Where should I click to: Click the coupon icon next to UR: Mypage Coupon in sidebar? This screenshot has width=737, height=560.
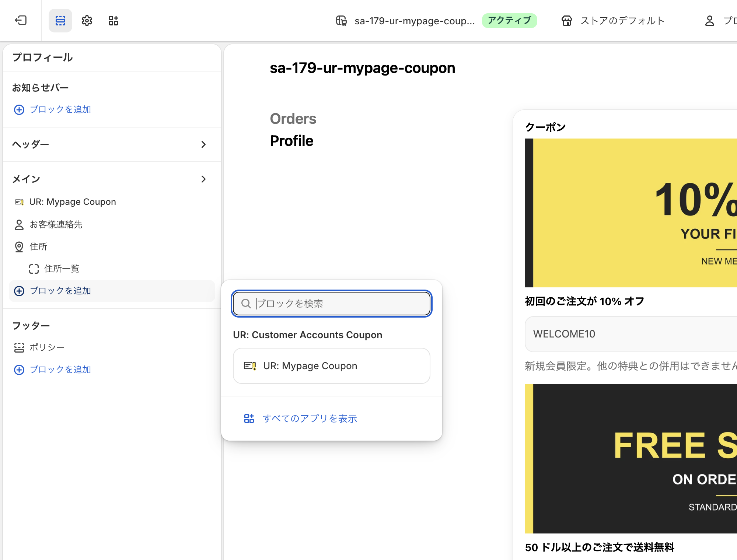pos(19,202)
